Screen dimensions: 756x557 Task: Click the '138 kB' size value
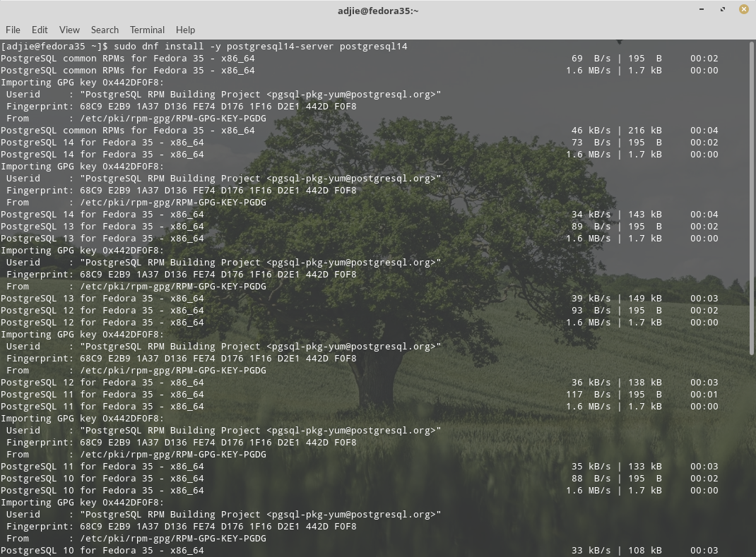coord(645,383)
